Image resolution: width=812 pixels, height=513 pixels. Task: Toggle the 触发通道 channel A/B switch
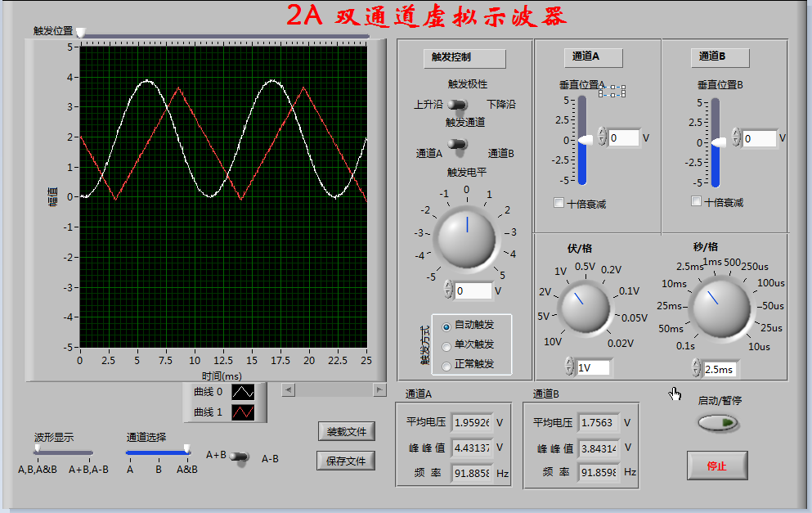click(x=457, y=145)
